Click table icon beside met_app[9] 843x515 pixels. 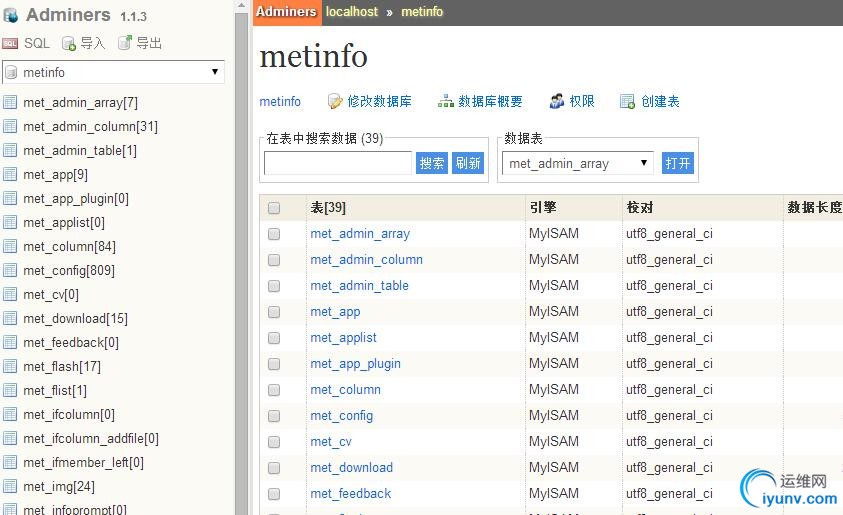pos(10,174)
